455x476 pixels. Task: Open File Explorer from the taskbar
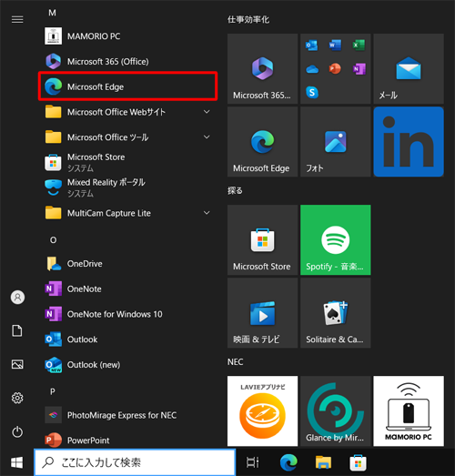coord(323,462)
